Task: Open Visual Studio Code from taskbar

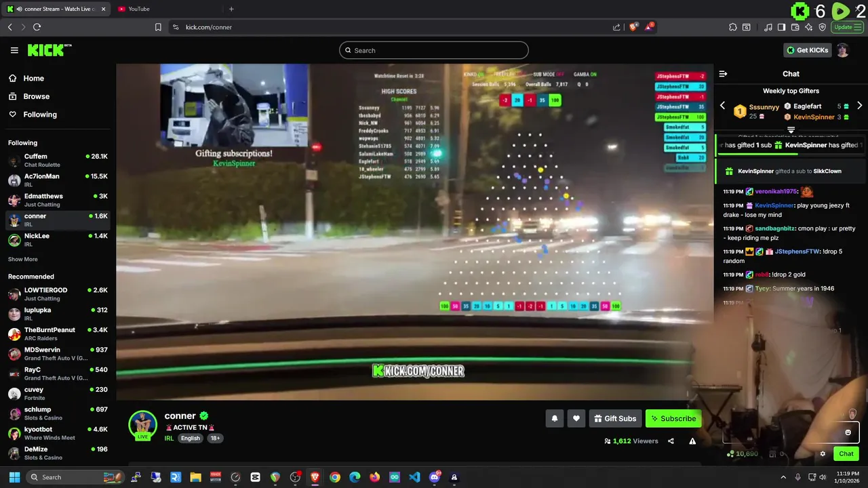Action: [414, 477]
